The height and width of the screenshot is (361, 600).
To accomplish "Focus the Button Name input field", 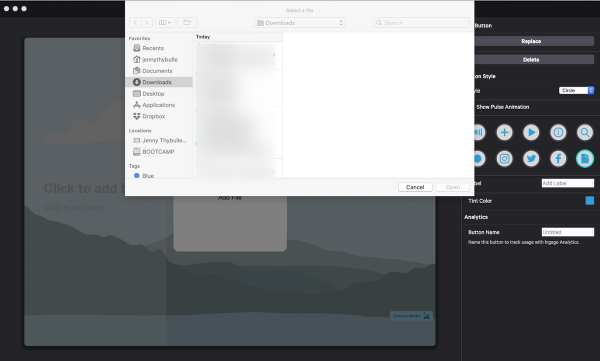I will click(567, 232).
